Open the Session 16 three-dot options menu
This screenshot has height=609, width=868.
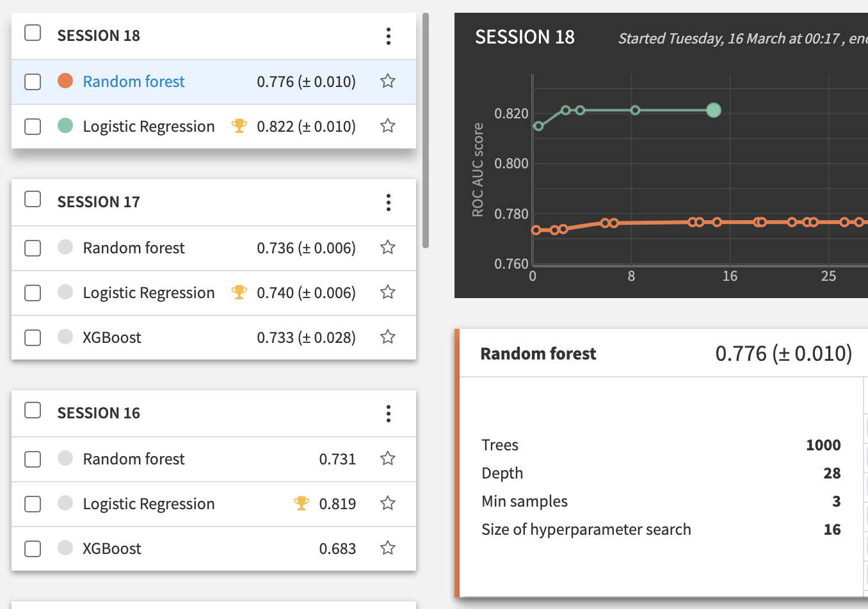(389, 414)
